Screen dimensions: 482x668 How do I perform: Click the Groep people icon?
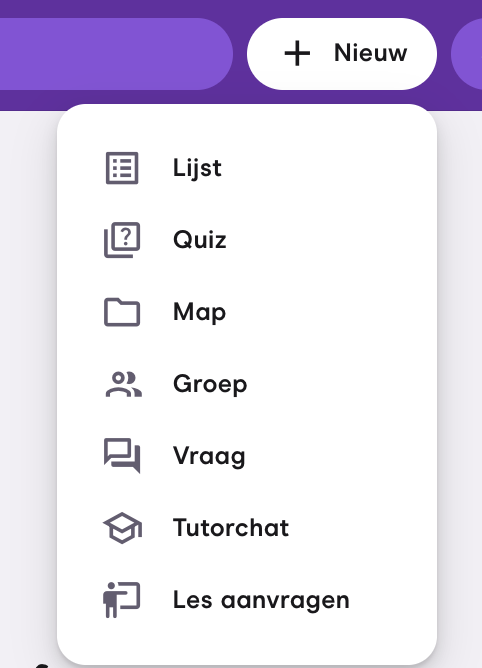tap(124, 384)
